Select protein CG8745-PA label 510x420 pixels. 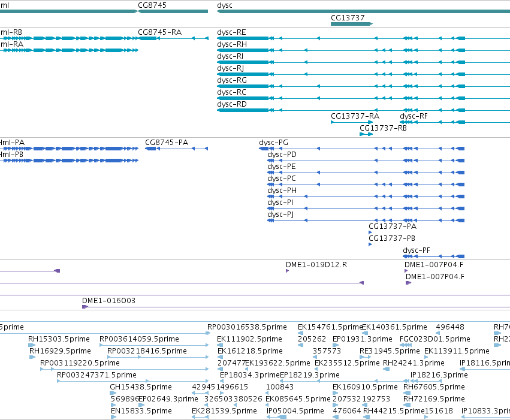click(x=167, y=143)
